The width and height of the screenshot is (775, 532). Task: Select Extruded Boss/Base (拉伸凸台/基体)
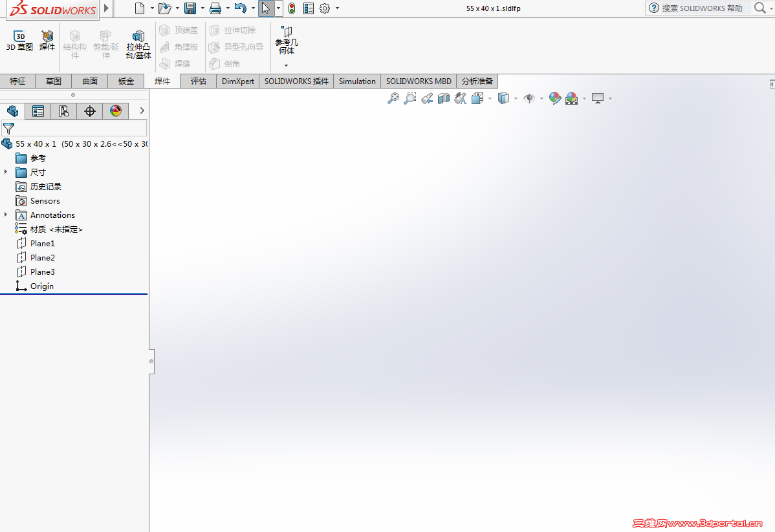(138, 45)
